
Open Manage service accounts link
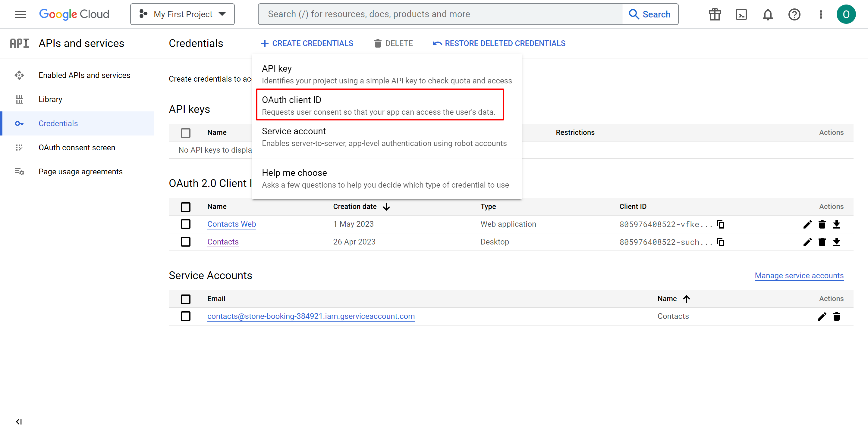799,276
